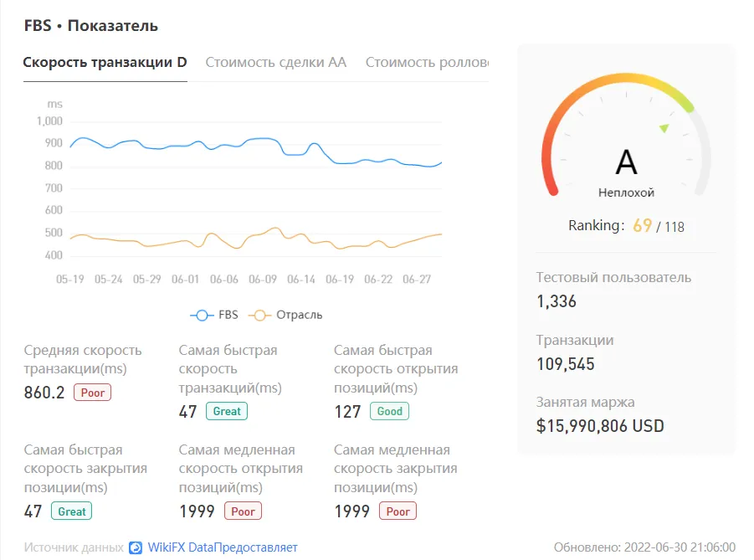Click the Ranking: label
Screen dimensions: 754x560
tap(597, 226)
